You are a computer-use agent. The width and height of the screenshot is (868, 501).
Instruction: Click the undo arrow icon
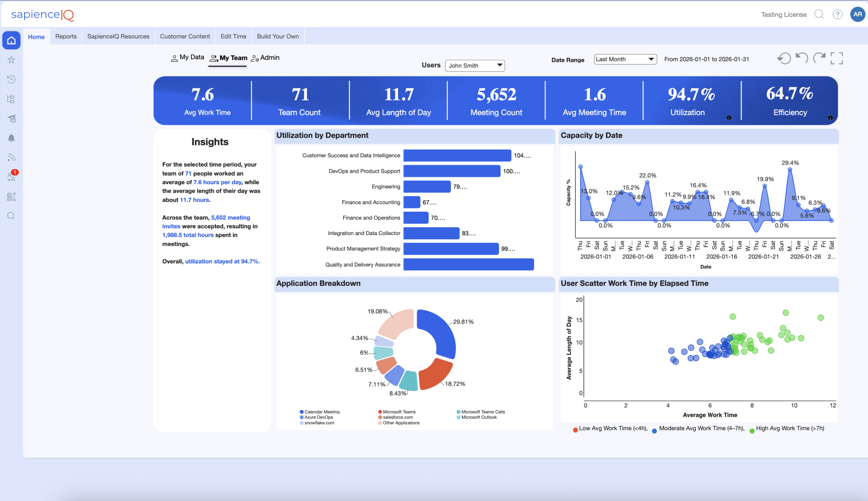pyautogui.click(x=801, y=58)
